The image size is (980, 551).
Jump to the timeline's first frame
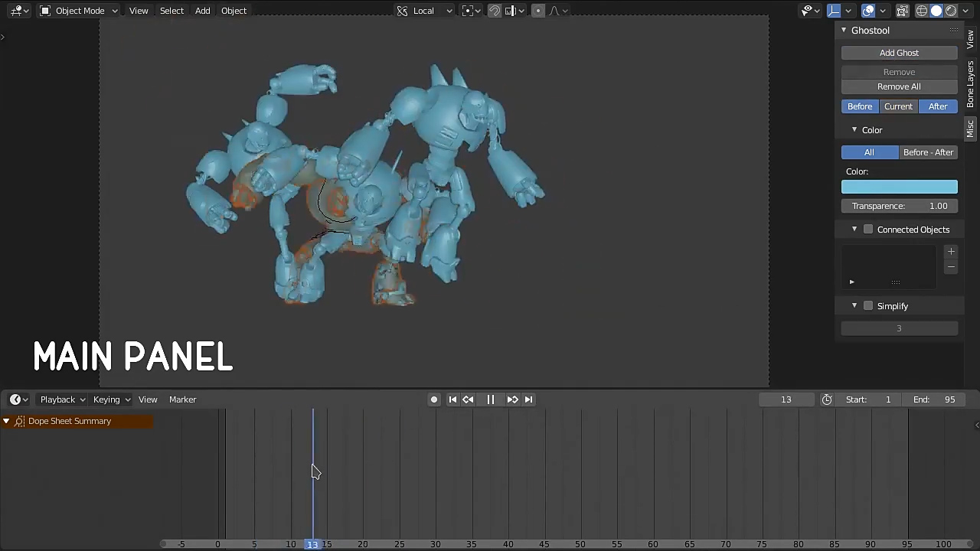[x=452, y=399]
